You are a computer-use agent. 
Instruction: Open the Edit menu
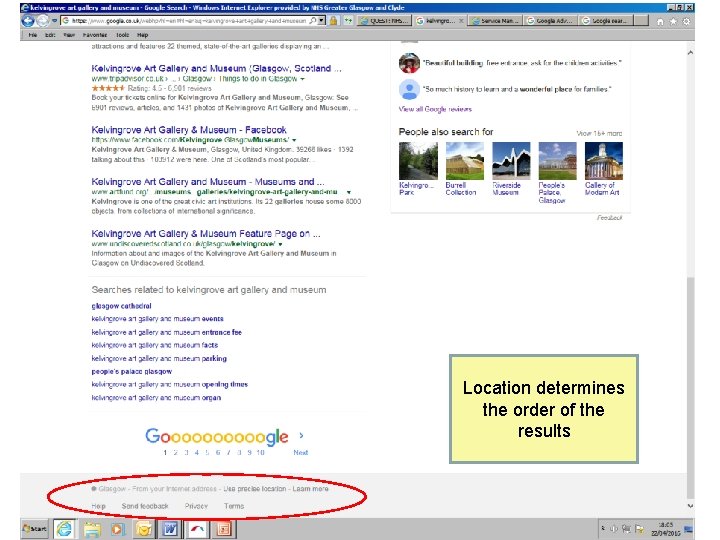(50, 35)
